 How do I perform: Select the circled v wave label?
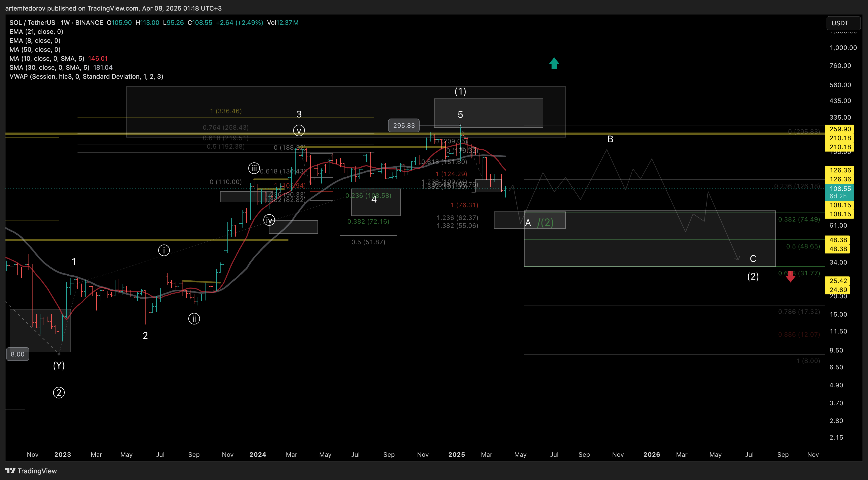[299, 130]
